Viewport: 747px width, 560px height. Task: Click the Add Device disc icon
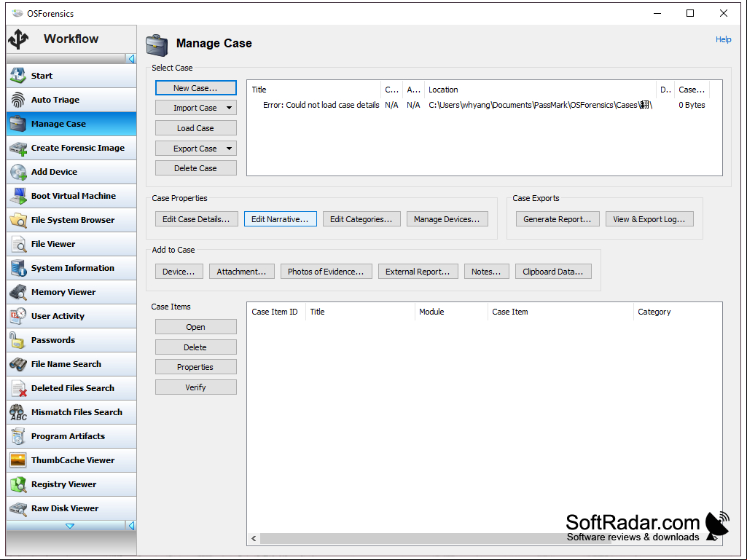click(18, 171)
